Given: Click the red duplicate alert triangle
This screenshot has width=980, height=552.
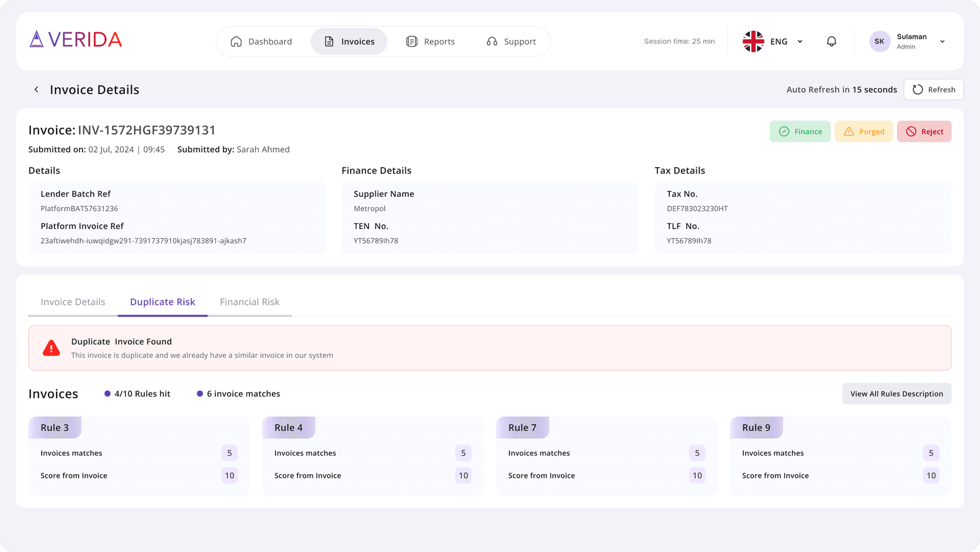Looking at the screenshot, I should click(51, 348).
